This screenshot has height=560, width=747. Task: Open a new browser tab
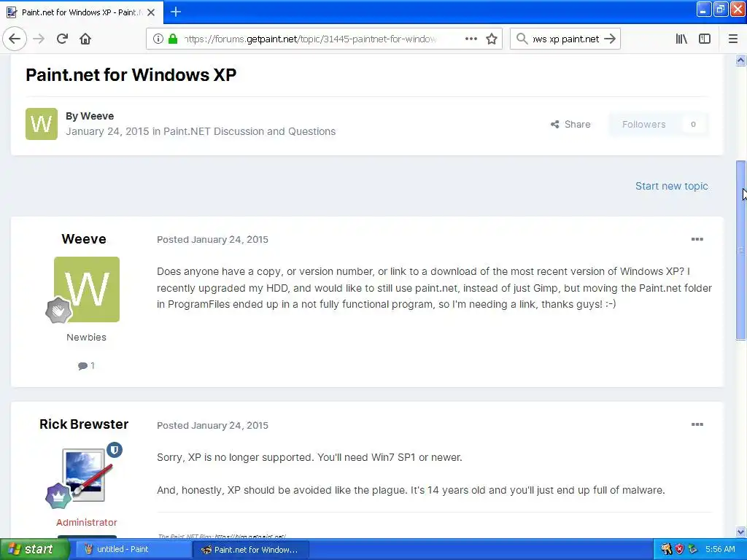click(x=176, y=12)
